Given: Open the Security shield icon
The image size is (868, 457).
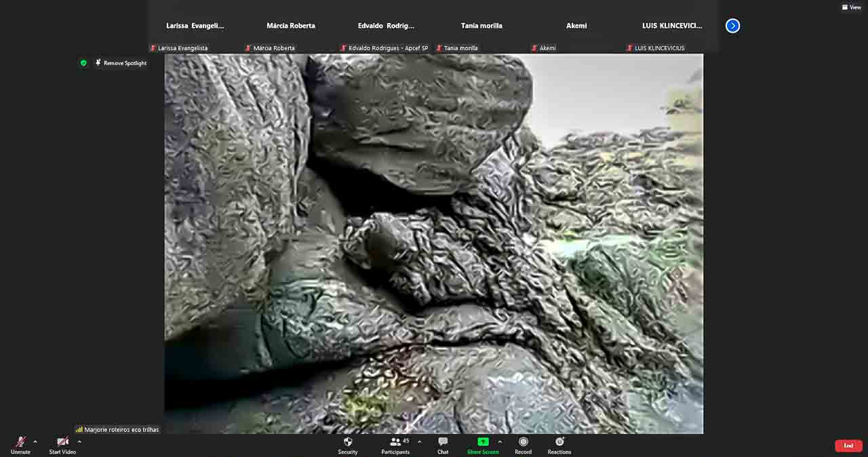Looking at the screenshot, I should (348, 443).
